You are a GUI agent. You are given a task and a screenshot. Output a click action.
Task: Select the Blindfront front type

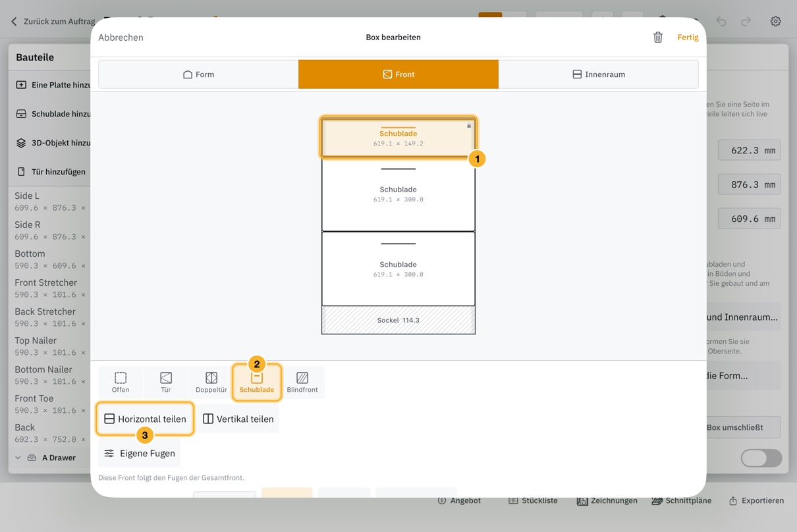pos(302,383)
